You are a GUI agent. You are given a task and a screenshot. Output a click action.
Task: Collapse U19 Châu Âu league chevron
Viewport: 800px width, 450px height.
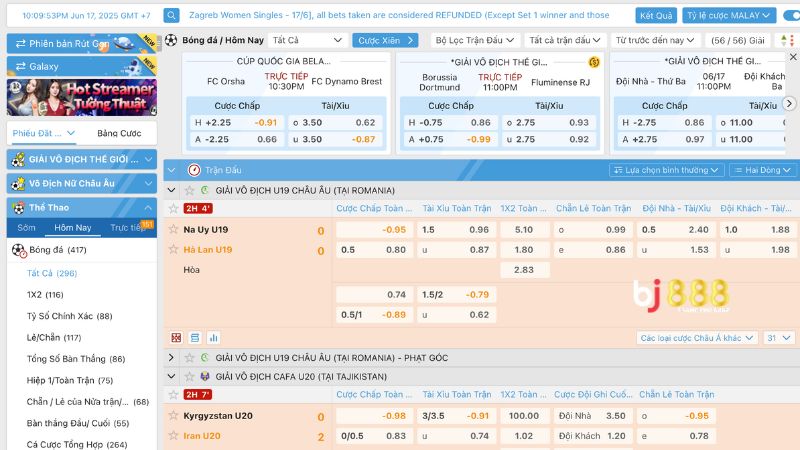171,190
